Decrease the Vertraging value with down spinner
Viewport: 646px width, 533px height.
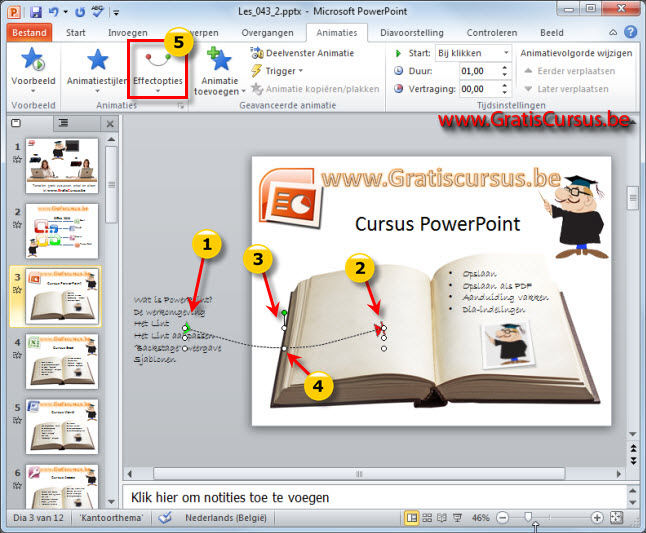(505, 92)
